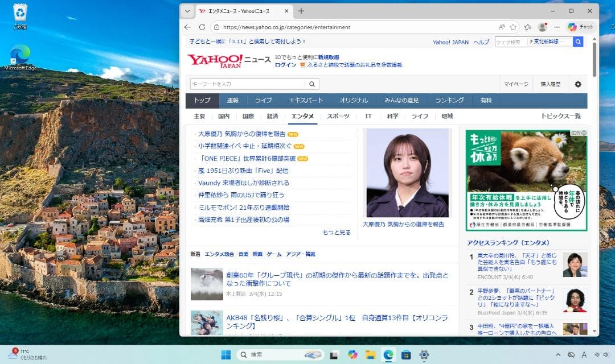Open the read aloud icon in address bar

pos(502,27)
